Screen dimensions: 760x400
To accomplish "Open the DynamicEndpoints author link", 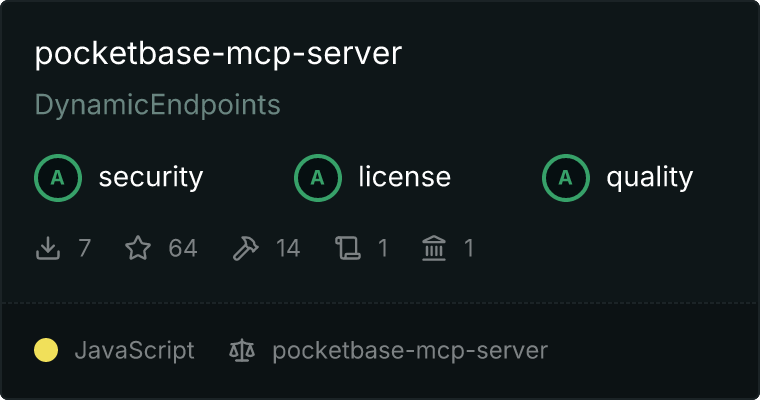I will [158, 105].
